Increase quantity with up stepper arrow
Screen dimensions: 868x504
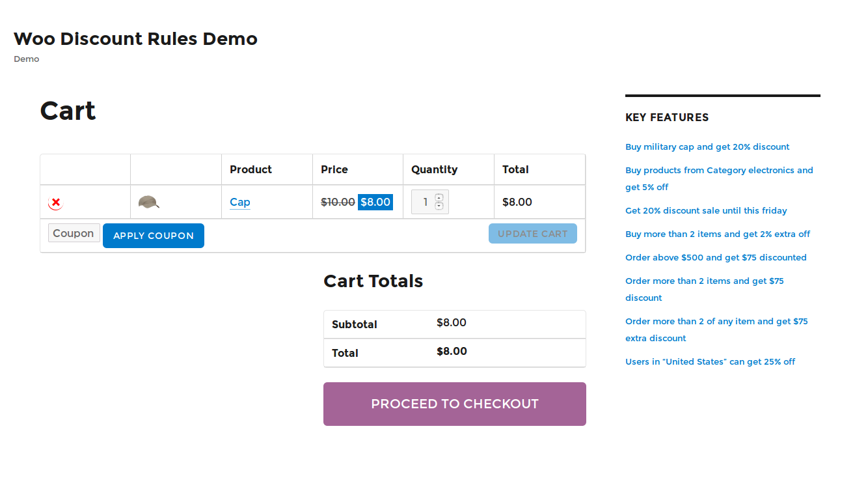(439, 197)
